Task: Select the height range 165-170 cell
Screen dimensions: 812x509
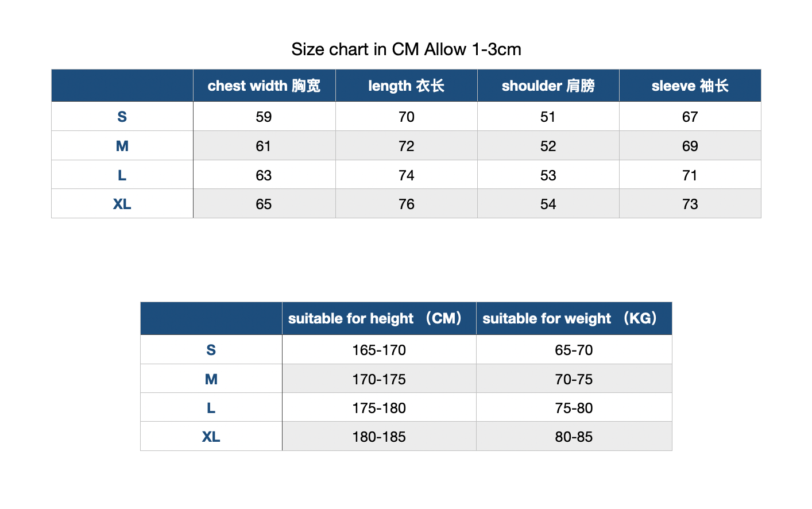Action: (x=379, y=350)
